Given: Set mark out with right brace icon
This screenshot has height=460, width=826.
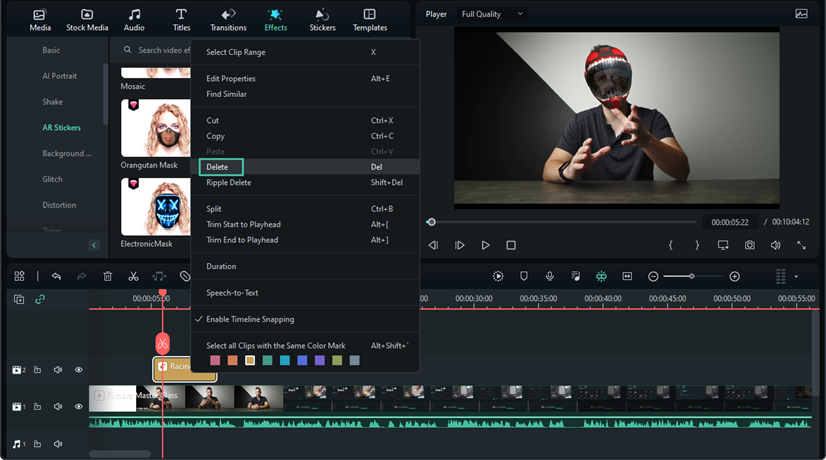Looking at the screenshot, I should click(x=697, y=245).
